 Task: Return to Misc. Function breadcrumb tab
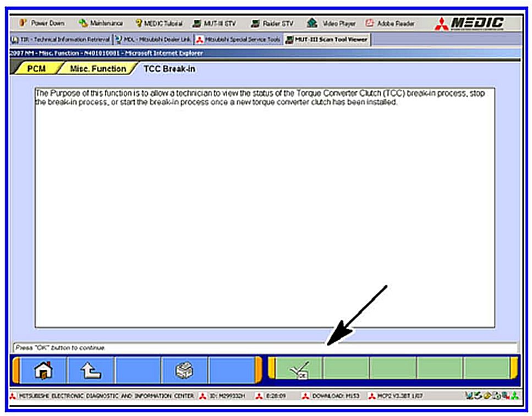[97, 69]
